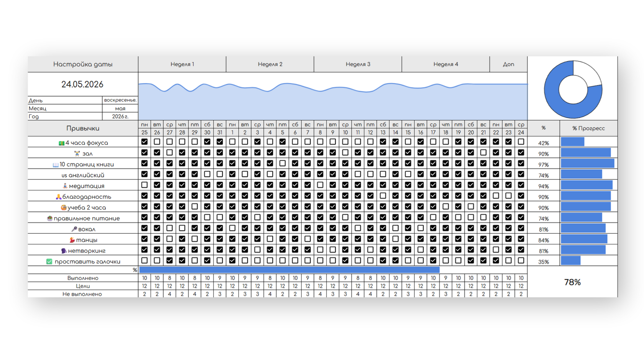Click the 'Привычки' column header
The height and width of the screenshot is (362, 644).
tap(83, 128)
